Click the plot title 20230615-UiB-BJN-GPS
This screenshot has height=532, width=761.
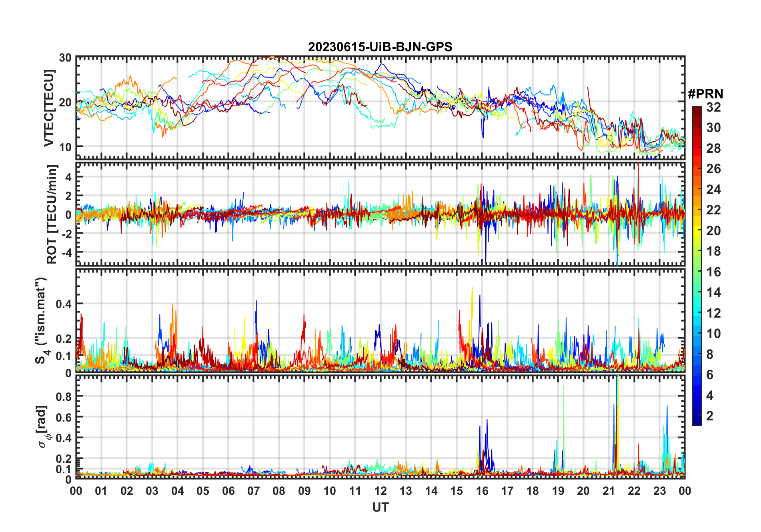(x=380, y=47)
